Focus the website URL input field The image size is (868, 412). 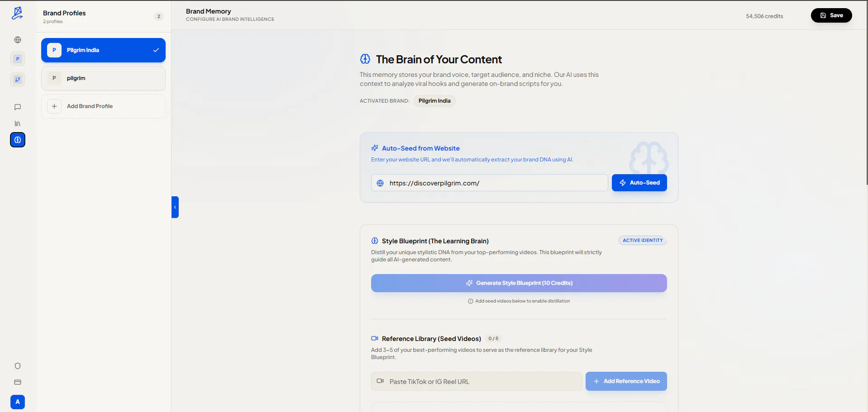tap(490, 183)
